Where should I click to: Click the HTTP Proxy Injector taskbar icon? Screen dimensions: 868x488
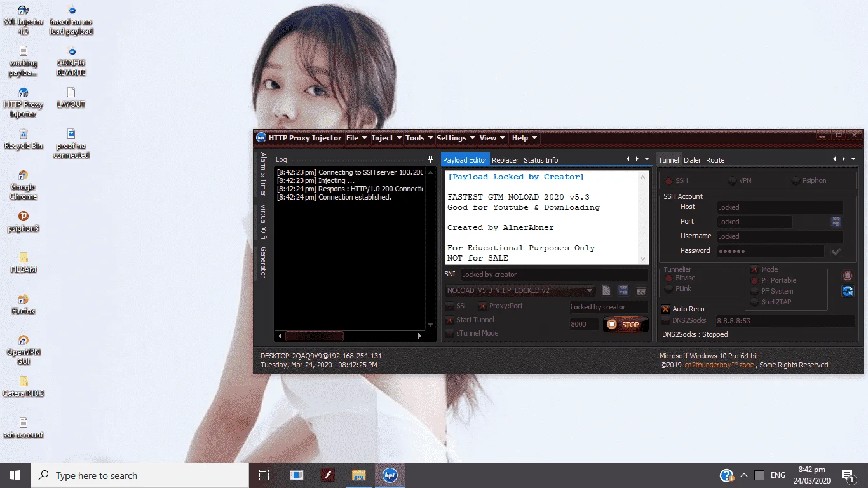click(x=390, y=475)
